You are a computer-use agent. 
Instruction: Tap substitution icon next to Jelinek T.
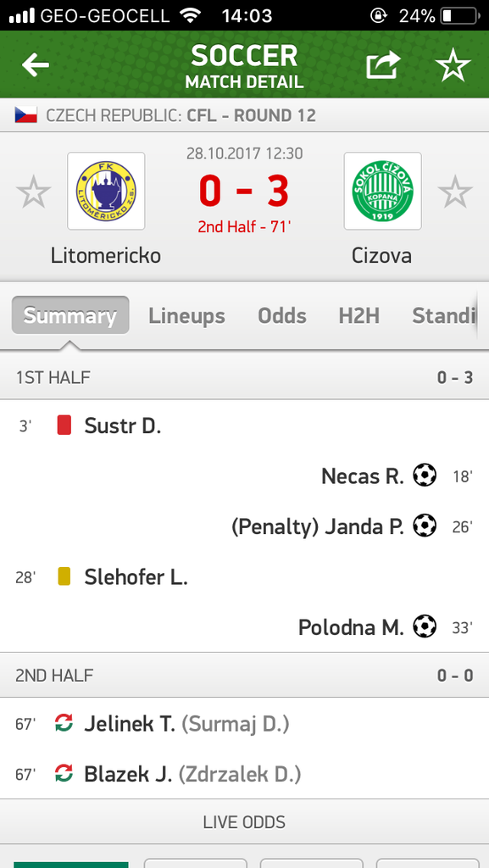[64, 724]
